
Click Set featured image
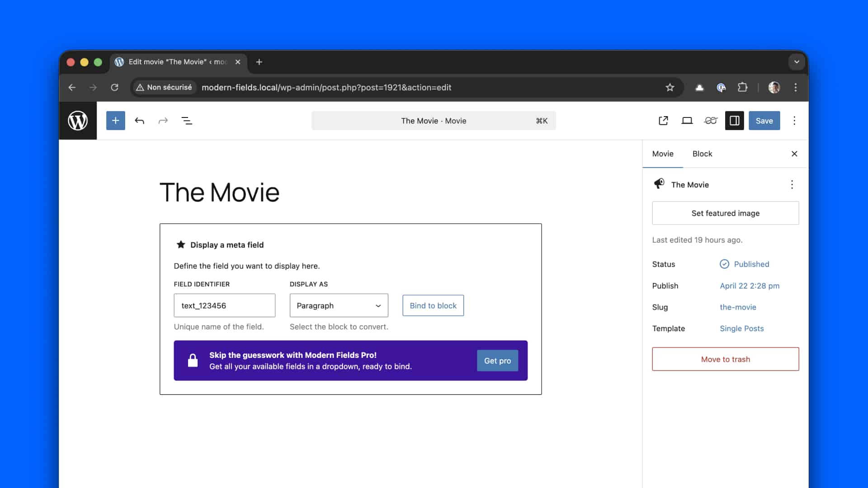[726, 213]
